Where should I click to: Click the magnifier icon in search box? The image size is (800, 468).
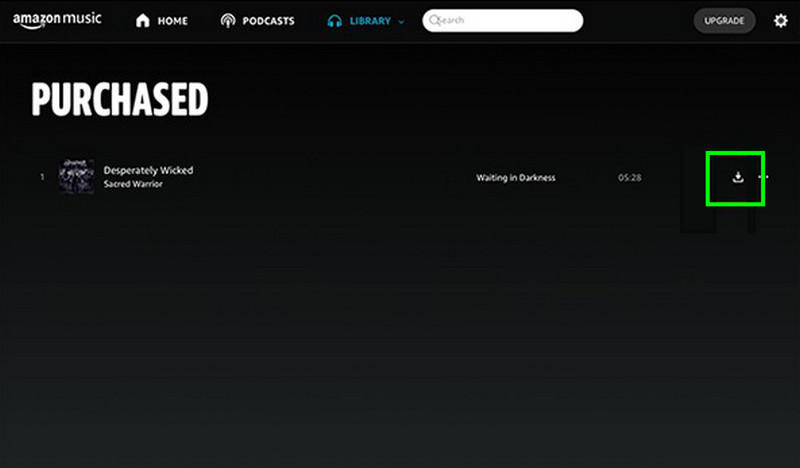(x=434, y=20)
